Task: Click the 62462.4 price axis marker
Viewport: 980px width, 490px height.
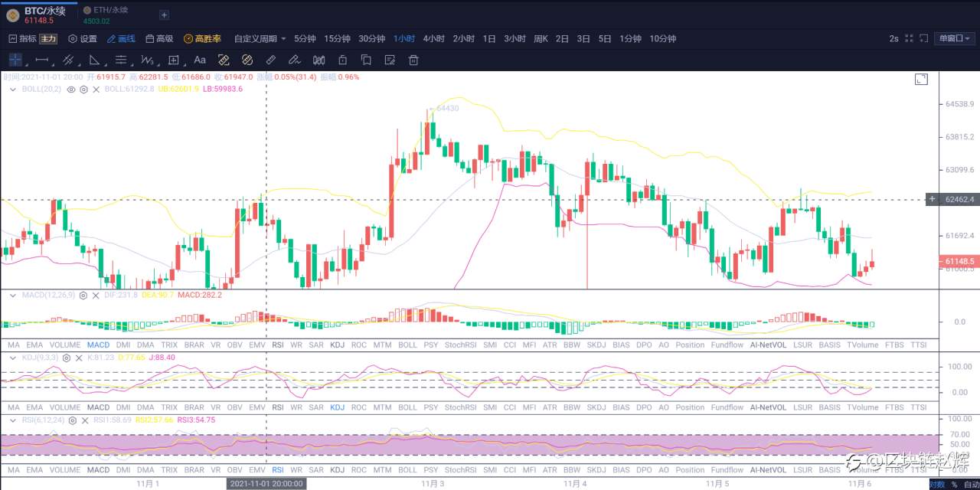Action: 959,199
